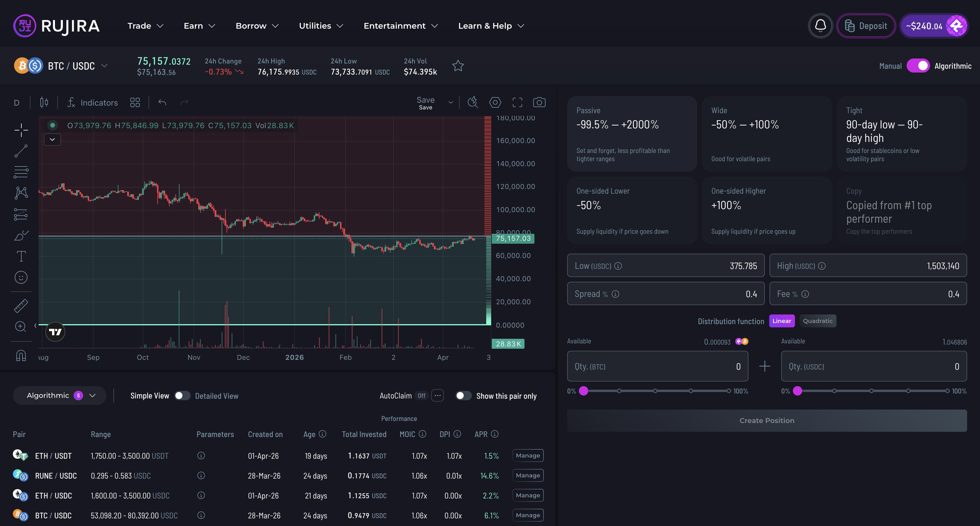Select the brush drawing tool
This screenshot has width=980, height=526.
click(x=21, y=236)
